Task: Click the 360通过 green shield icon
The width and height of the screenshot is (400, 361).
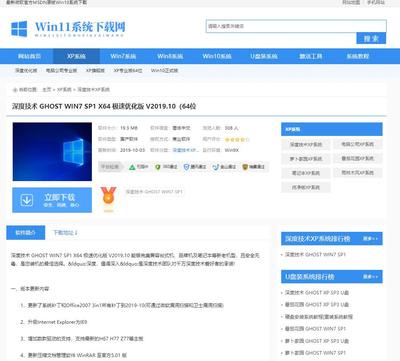Action: pyautogui.click(x=158, y=167)
